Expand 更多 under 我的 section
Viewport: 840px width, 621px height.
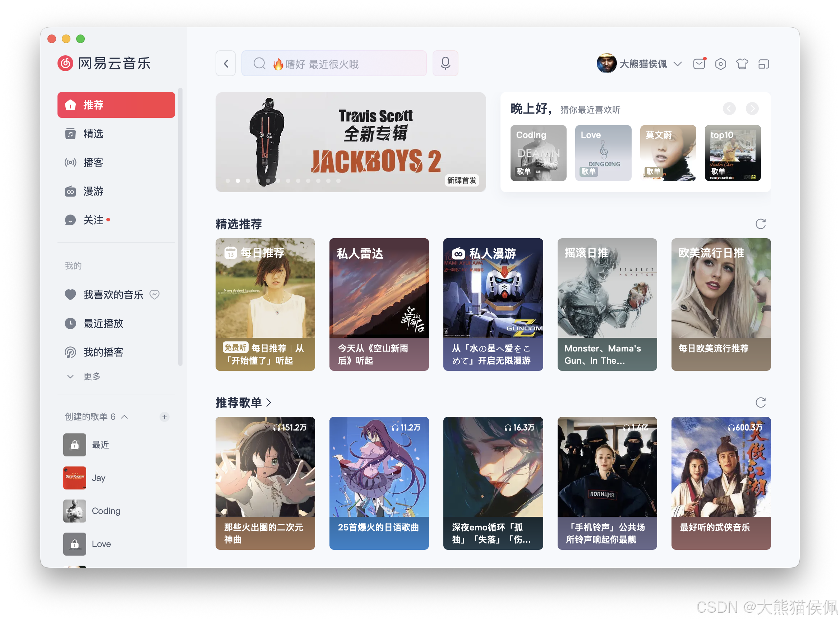pyautogui.click(x=83, y=376)
